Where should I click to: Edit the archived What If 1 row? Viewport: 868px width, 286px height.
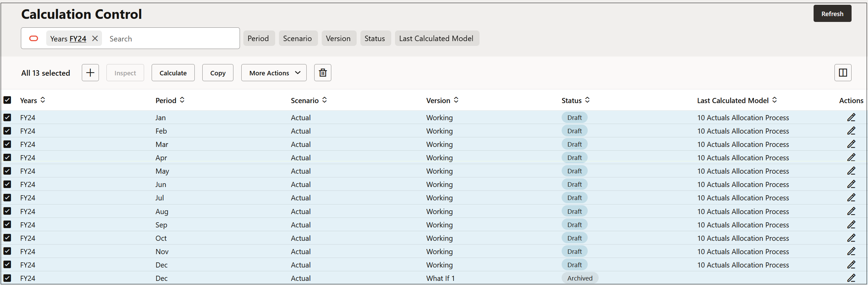coord(851,278)
